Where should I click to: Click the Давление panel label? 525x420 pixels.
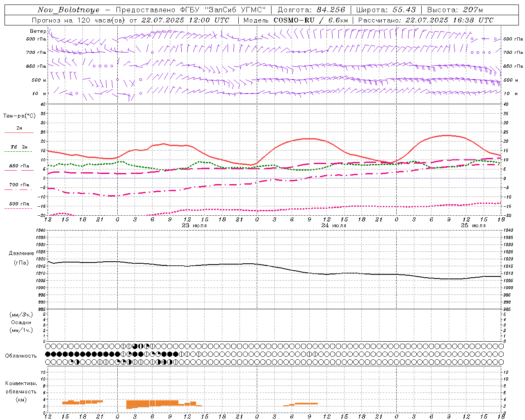point(21,253)
